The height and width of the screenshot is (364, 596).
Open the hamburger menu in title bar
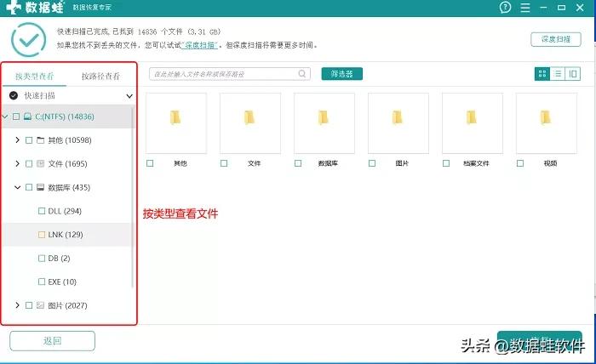[x=525, y=7]
